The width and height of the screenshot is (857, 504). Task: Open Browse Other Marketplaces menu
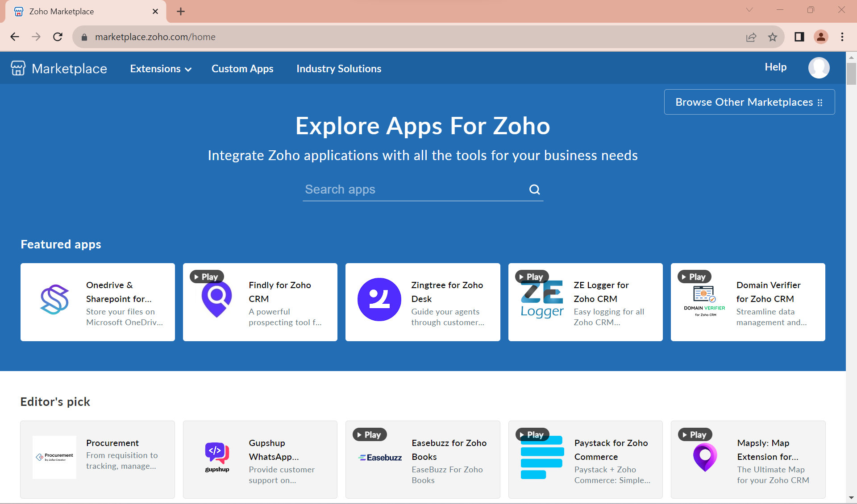(749, 102)
